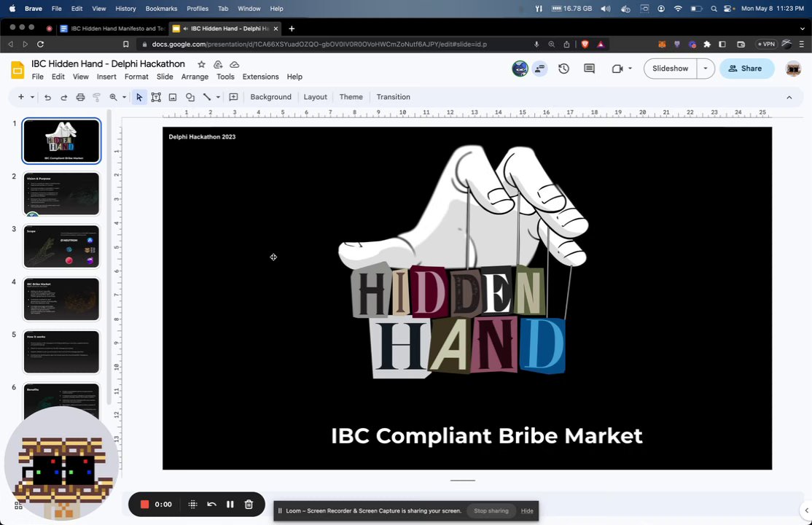Viewport: 812px width, 525px height.
Task: Click the Share button
Action: point(746,69)
